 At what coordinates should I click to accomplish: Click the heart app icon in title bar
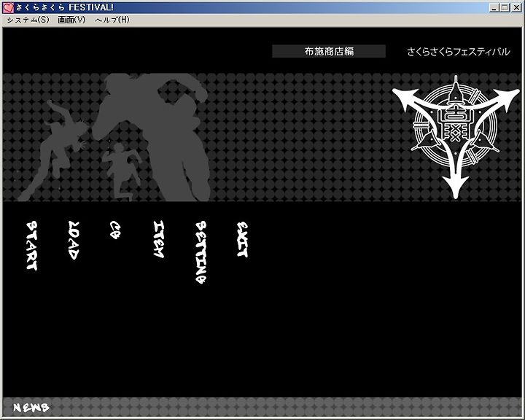tap(8, 7)
